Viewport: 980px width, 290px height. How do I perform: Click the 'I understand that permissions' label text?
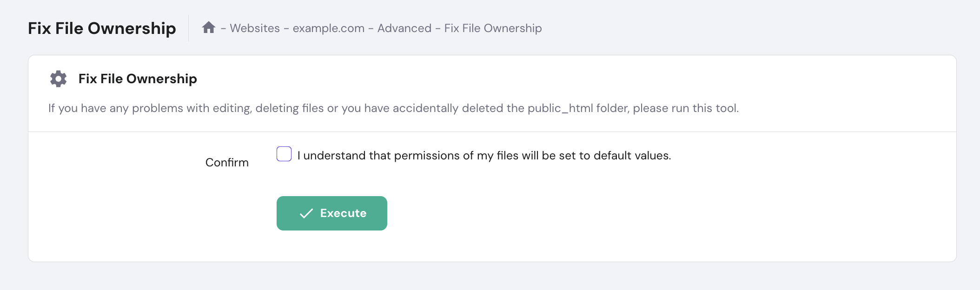point(485,155)
